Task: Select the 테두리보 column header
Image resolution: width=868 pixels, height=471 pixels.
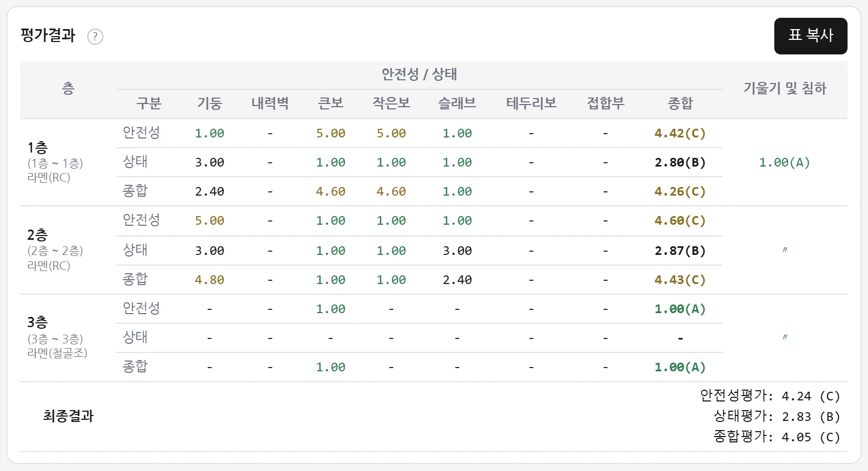Action: tap(531, 103)
